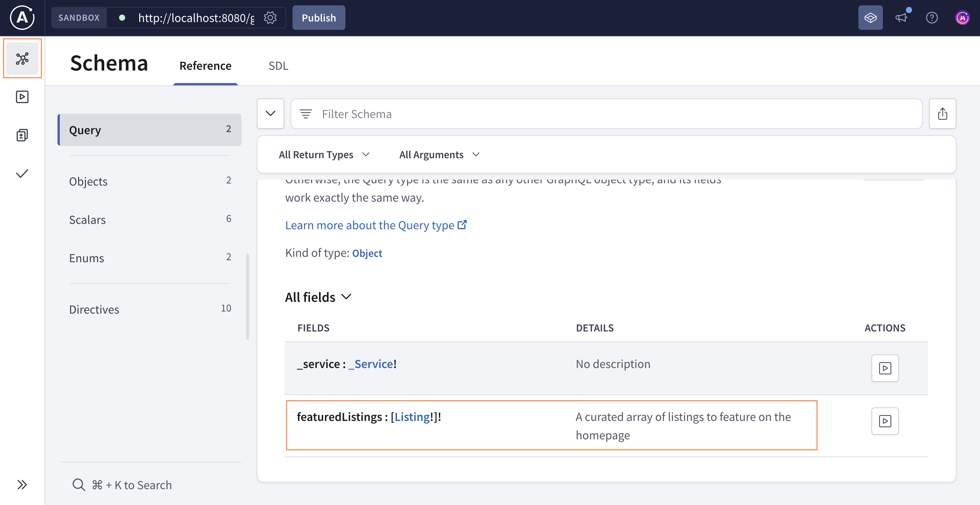Open the Explorer from the sidebar play icon
980x505 pixels.
point(22,97)
